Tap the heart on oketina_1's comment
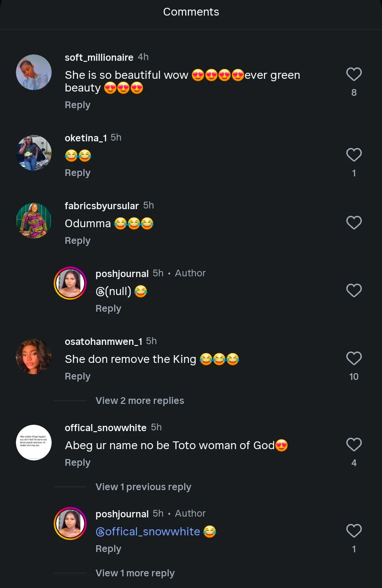 354,155
